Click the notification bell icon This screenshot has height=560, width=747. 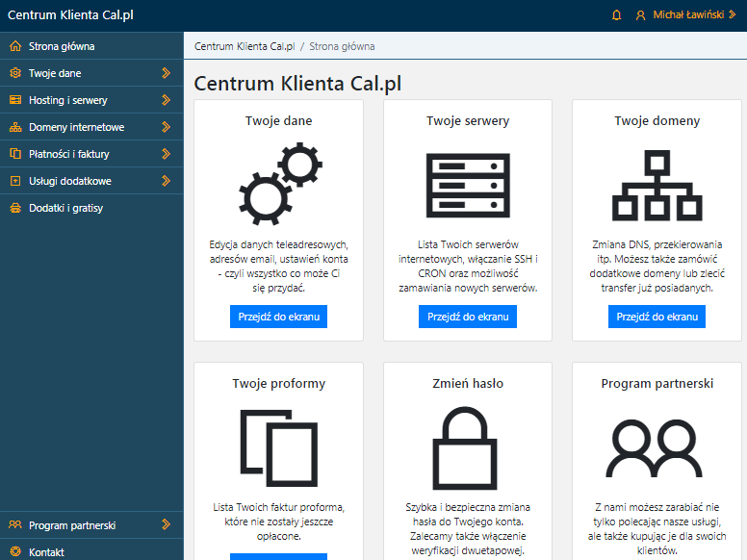[x=616, y=15]
